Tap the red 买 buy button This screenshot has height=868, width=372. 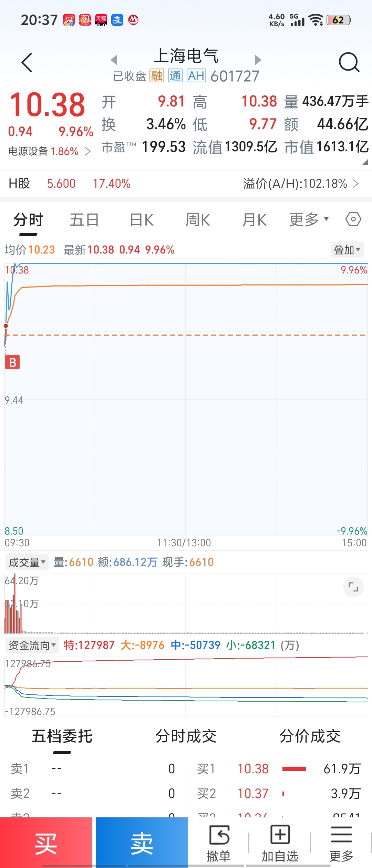pyautogui.click(x=46, y=843)
